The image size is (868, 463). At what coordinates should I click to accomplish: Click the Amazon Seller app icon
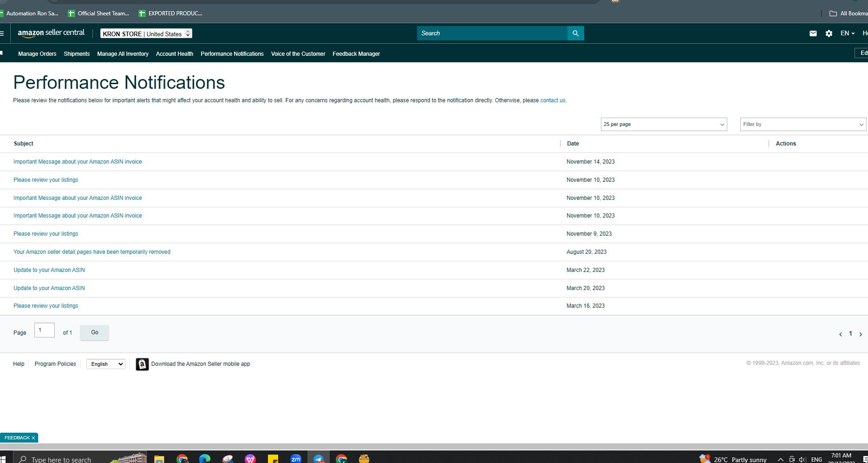[x=142, y=364]
